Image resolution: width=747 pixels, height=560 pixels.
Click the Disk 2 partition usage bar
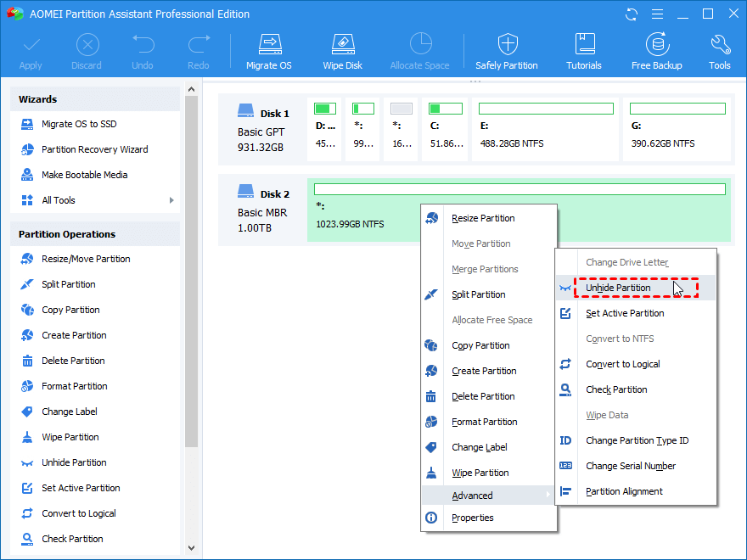[x=520, y=189]
